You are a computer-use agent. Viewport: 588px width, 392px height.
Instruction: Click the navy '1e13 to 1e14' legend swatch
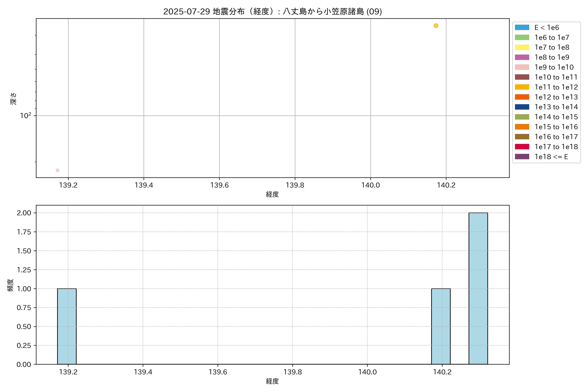coord(522,107)
